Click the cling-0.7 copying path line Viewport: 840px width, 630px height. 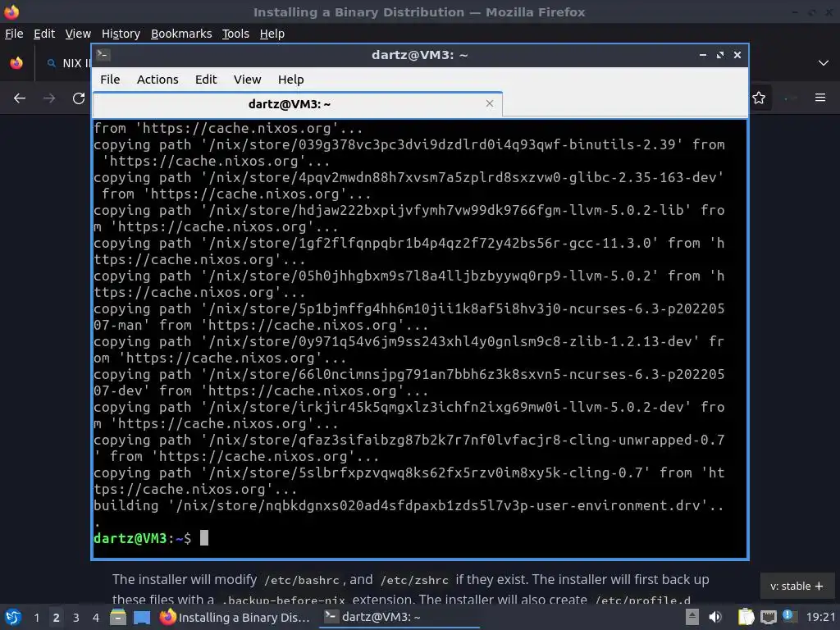point(409,481)
